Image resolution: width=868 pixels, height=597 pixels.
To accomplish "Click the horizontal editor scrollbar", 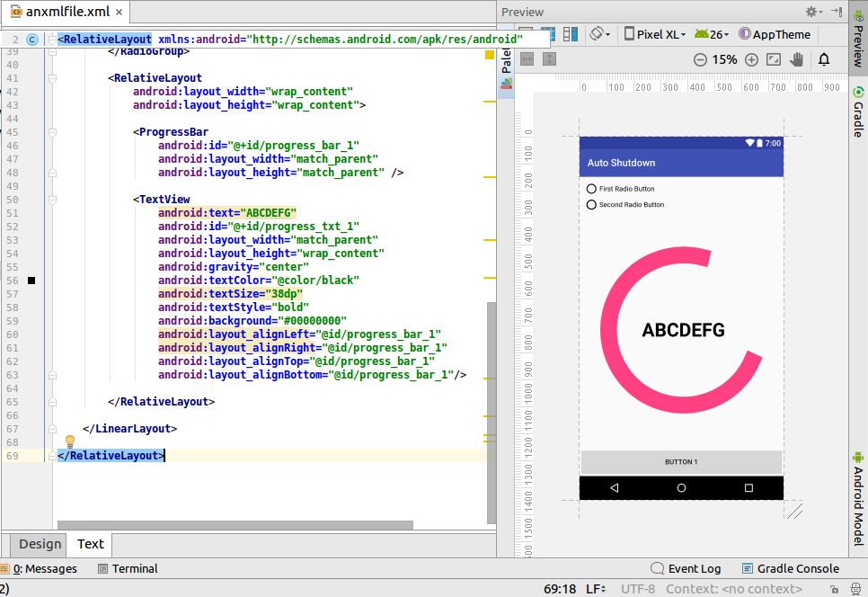I will (x=235, y=525).
